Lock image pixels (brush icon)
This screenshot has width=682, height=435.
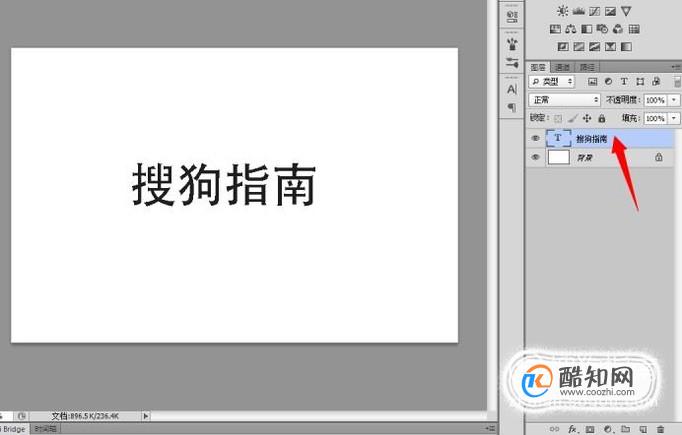pyautogui.click(x=573, y=118)
